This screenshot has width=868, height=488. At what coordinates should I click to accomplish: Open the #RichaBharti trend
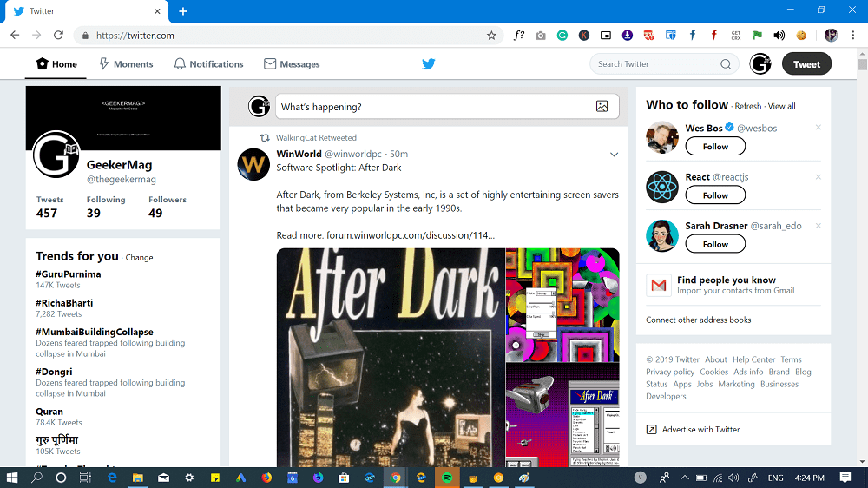[x=64, y=303]
